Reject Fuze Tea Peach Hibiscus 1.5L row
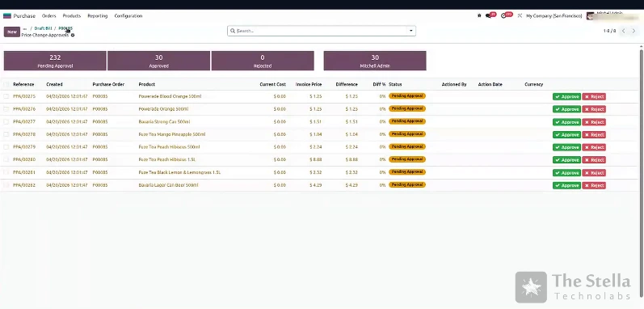This screenshot has height=309, width=644. tap(594, 160)
